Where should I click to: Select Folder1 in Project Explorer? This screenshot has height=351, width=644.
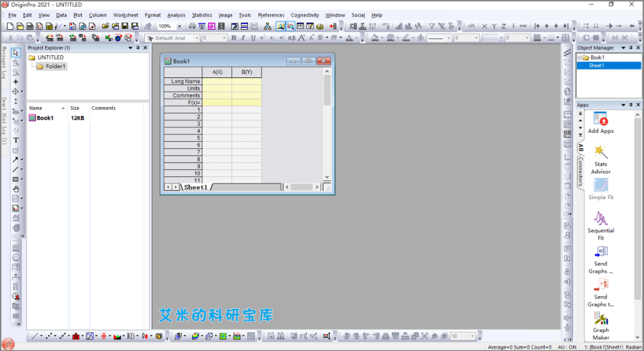(51, 66)
